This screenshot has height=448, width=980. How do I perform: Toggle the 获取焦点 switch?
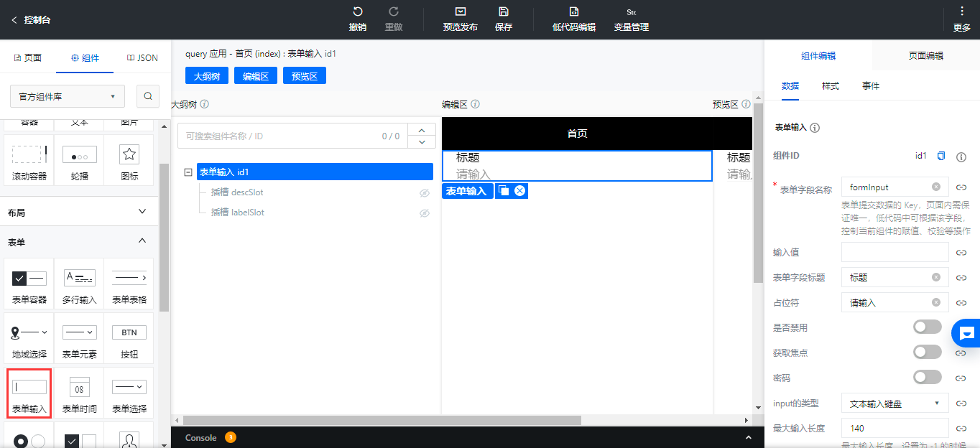(927, 353)
